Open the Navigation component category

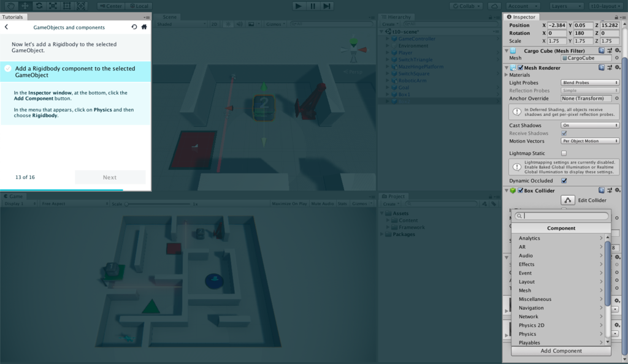(x=560, y=308)
